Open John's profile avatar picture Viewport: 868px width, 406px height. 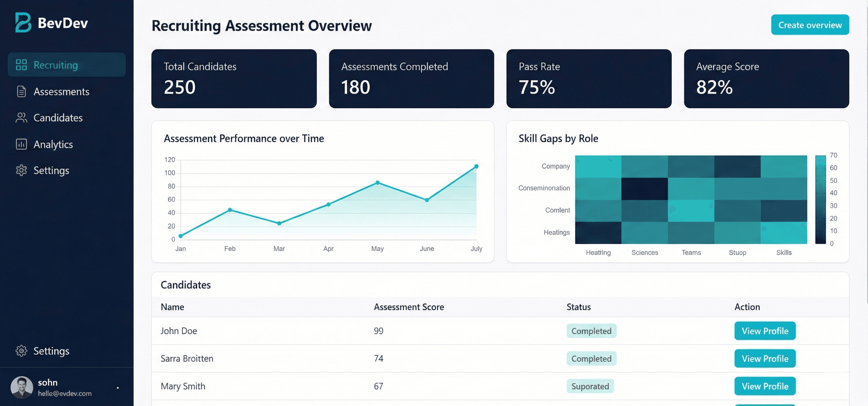[x=22, y=387]
